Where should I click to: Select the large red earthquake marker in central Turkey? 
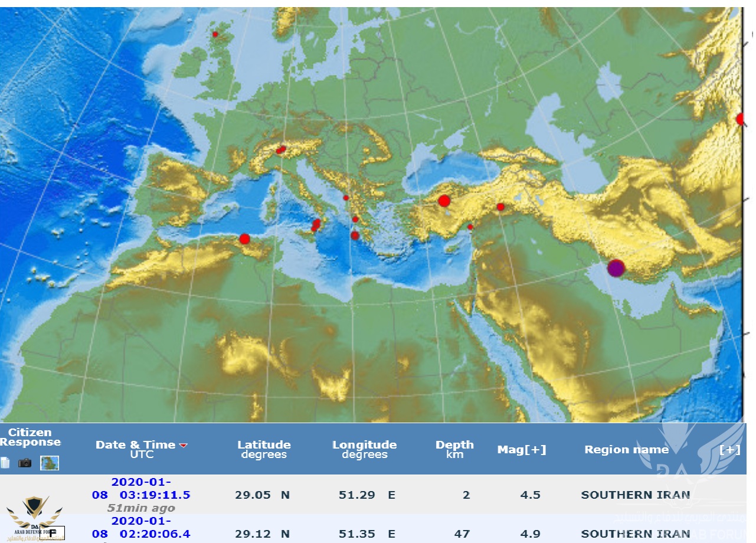pos(444,201)
